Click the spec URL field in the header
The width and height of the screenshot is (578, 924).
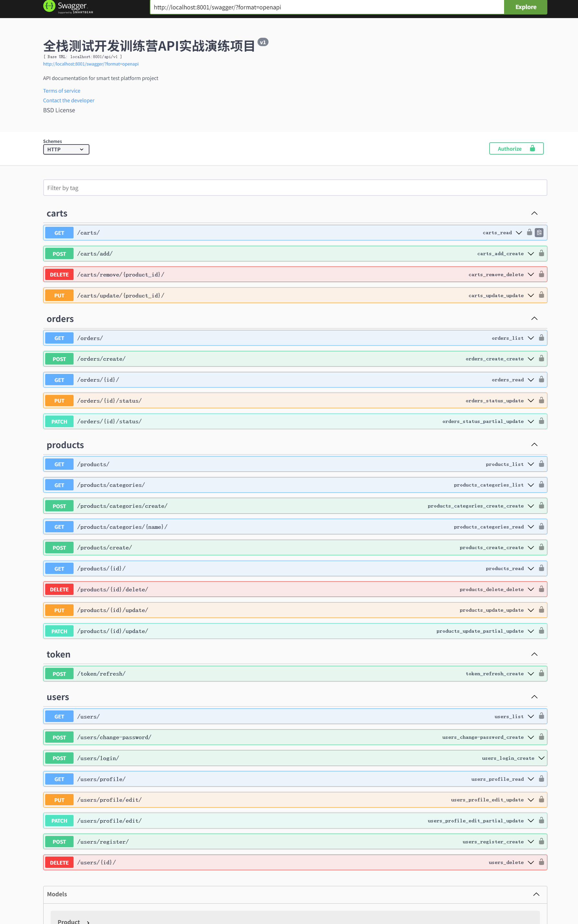(327, 7)
